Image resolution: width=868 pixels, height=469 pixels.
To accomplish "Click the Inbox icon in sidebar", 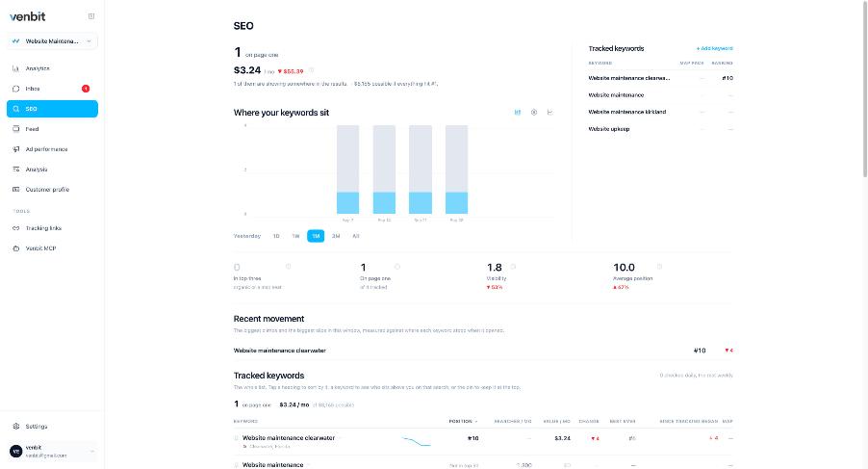I will [16, 89].
